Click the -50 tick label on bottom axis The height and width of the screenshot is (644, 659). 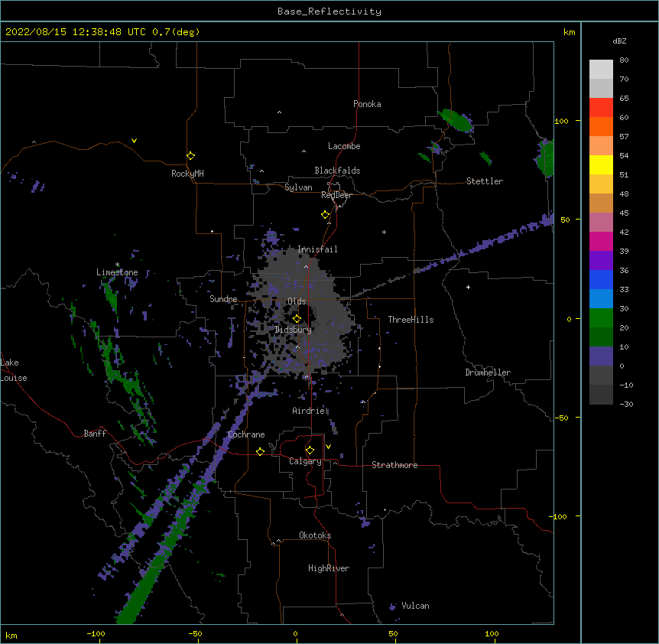pos(195,634)
